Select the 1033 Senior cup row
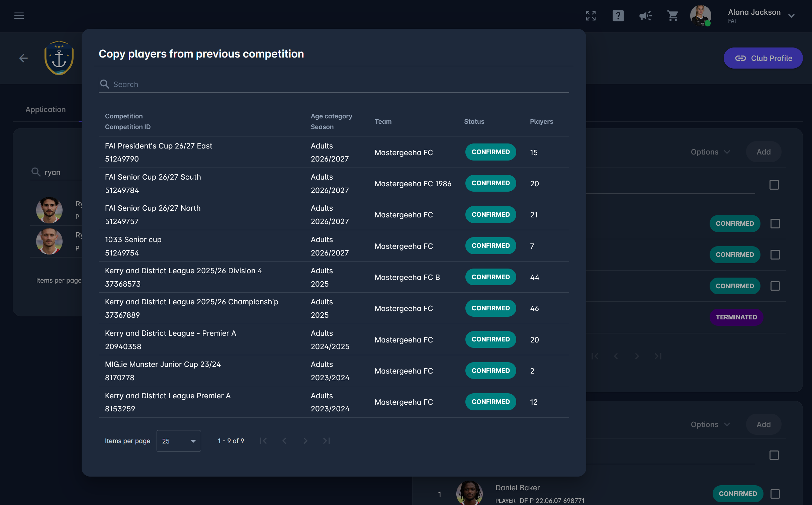Viewport: 812px width, 505px height. point(334,246)
